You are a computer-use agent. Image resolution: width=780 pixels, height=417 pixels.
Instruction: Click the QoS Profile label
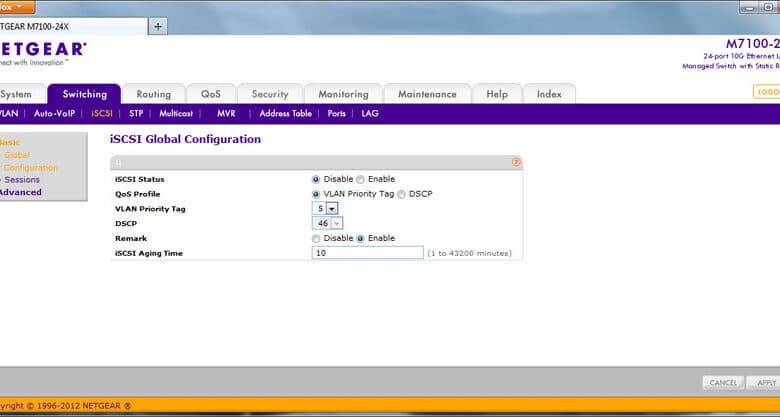click(x=137, y=194)
